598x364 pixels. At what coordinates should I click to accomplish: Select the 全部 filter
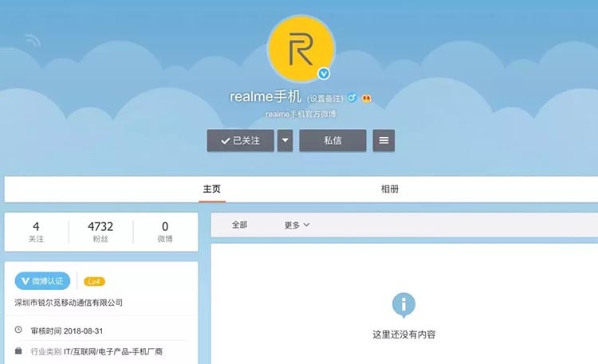pyautogui.click(x=239, y=225)
